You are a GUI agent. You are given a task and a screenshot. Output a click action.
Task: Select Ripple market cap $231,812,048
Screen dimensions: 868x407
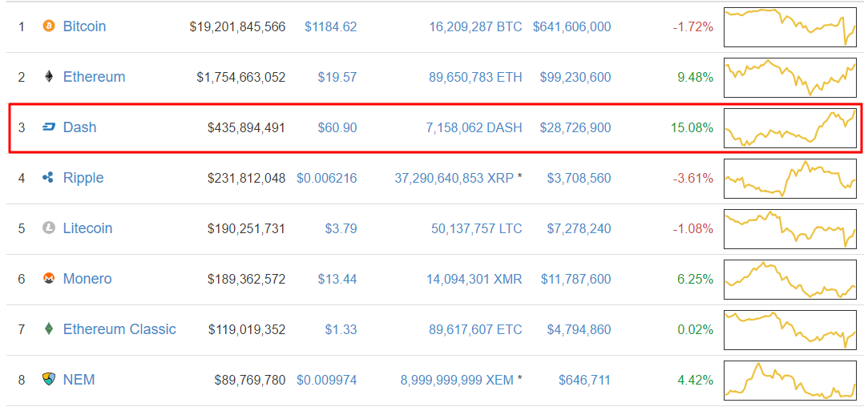pyautogui.click(x=246, y=179)
